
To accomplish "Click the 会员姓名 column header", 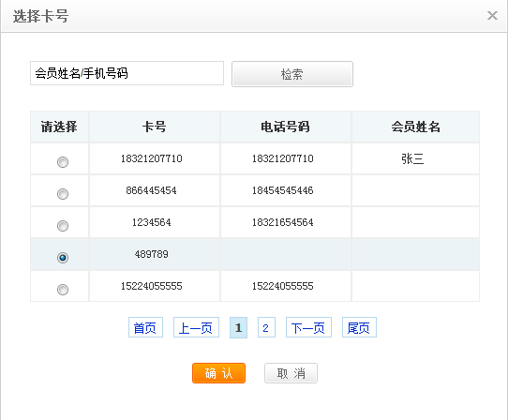I will [415, 127].
